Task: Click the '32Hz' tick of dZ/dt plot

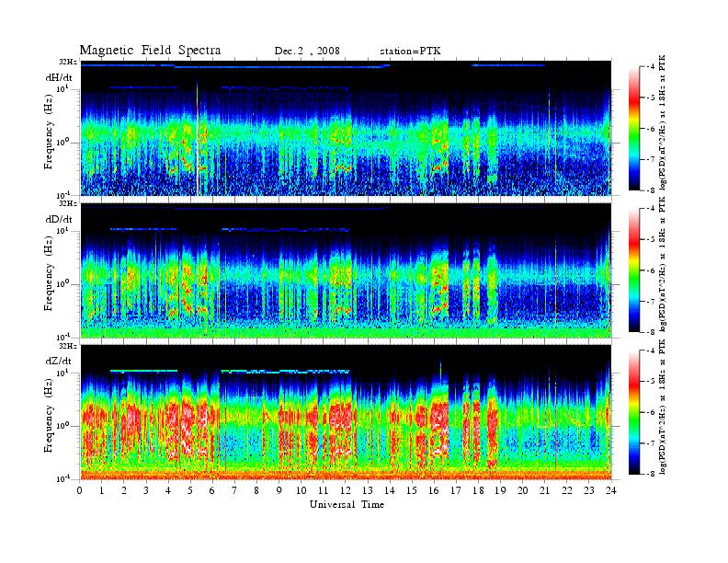Action: [x=68, y=346]
